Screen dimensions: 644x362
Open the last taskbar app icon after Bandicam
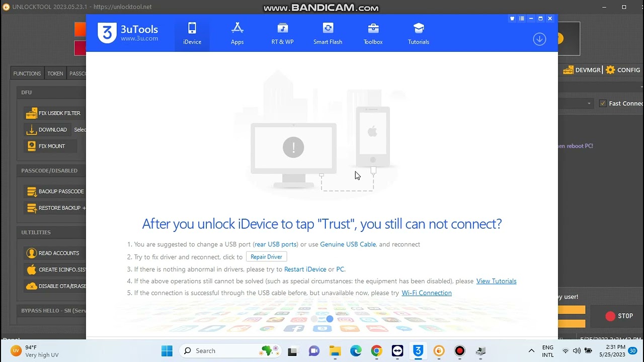point(480,351)
